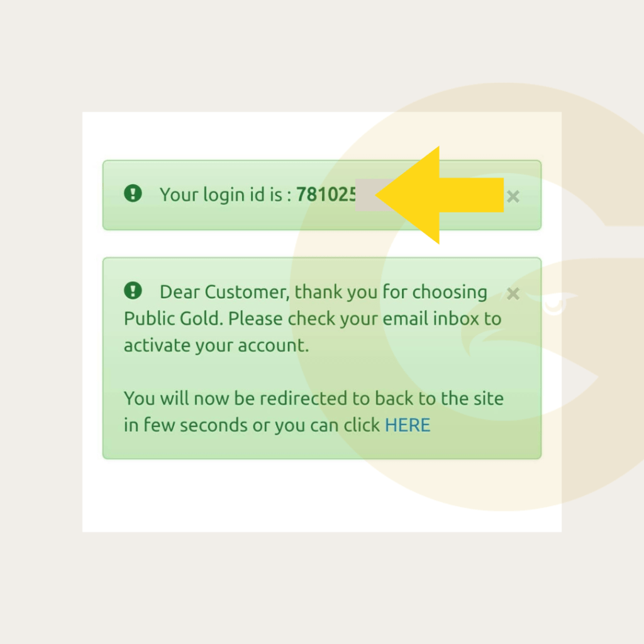
Task: Select the bold login id number 781025
Action: point(326,194)
